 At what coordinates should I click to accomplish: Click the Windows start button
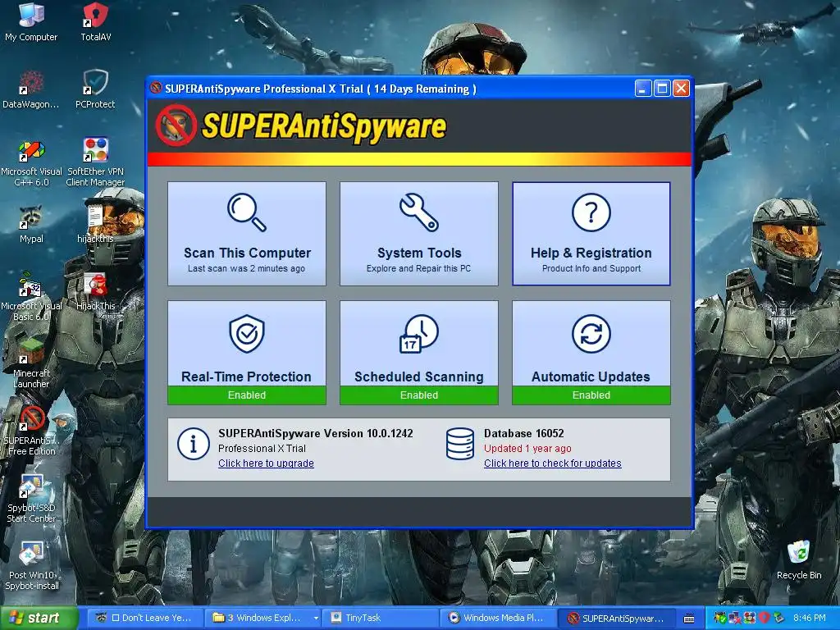coord(39,618)
